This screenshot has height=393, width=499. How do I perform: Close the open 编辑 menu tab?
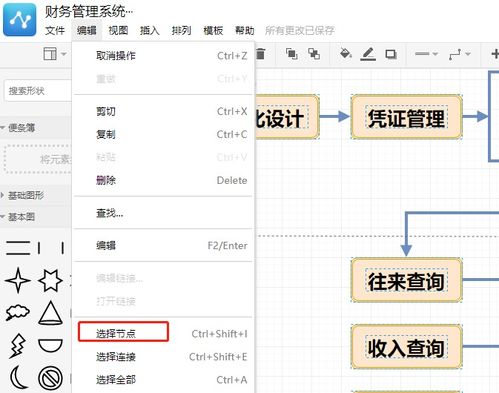pos(87,31)
